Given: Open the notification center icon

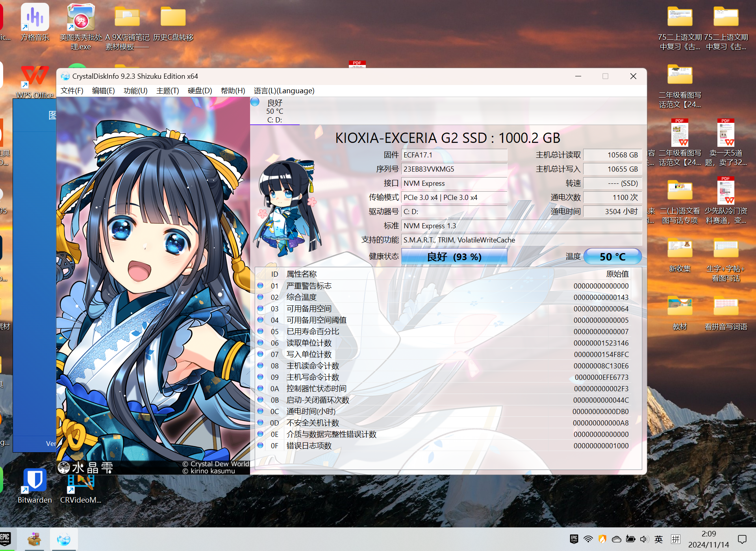Looking at the screenshot, I should (742, 539).
